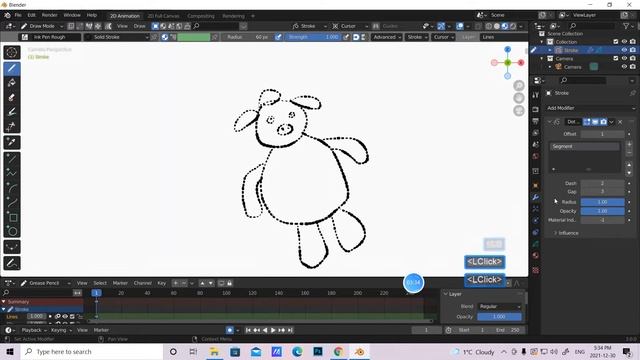The width and height of the screenshot is (640, 360).
Task: Open the Grease Pencil mode dropdown
Action: [x=45, y=283]
